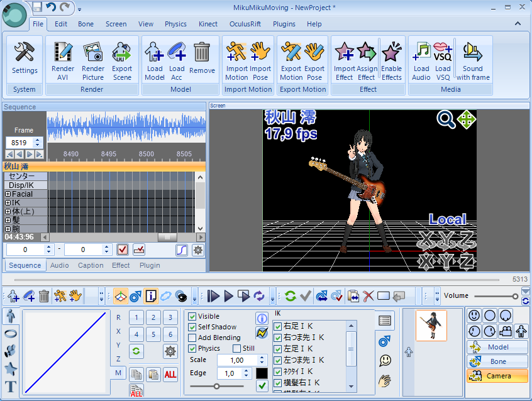Click the Camera mode button
532x401 pixels.
(497, 376)
